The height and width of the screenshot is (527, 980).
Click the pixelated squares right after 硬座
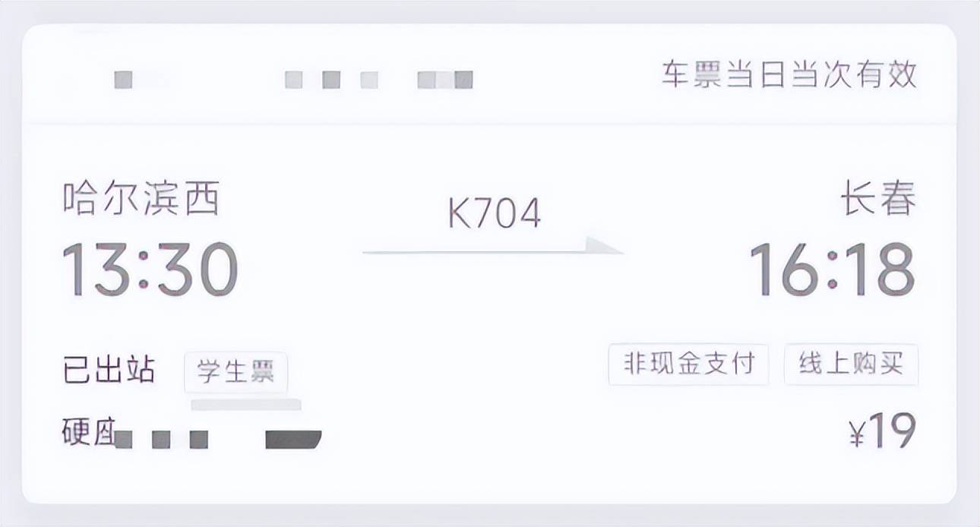click(x=161, y=439)
